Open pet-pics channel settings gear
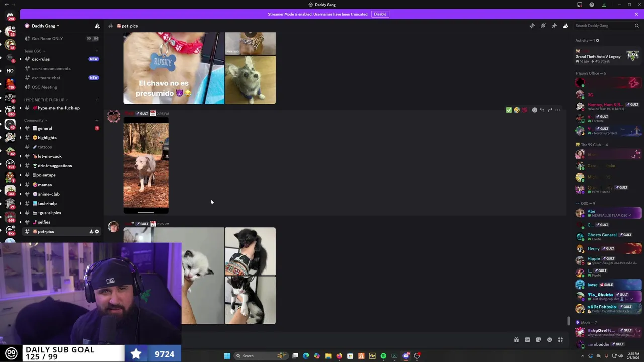Viewport: 644px width, 362px height. 97,232
